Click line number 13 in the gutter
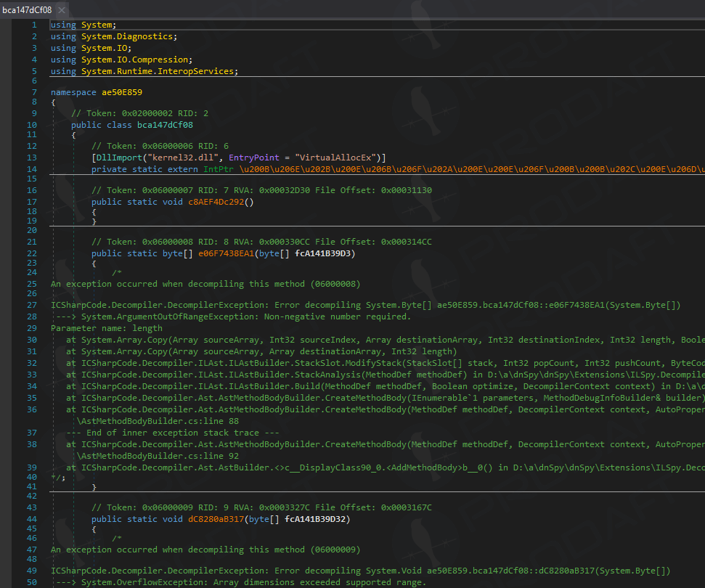Screen dimensions: 705x588 (32, 158)
